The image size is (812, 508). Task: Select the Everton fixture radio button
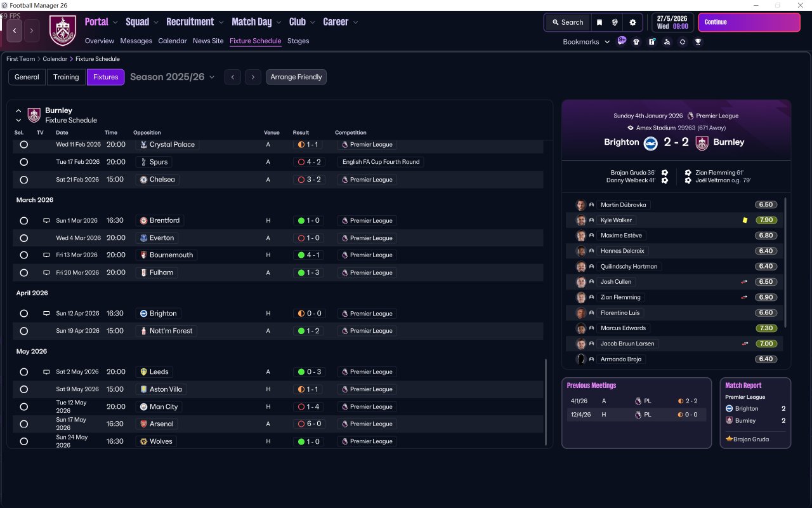tap(23, 238)
